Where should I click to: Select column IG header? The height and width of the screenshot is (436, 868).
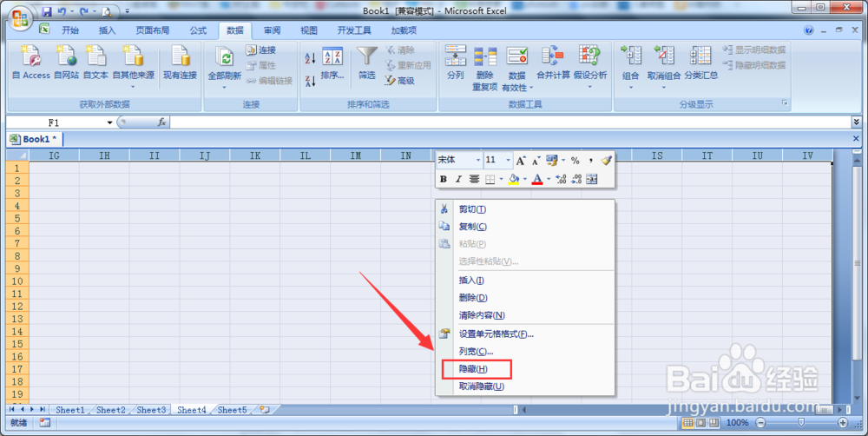tap(54, 155)
